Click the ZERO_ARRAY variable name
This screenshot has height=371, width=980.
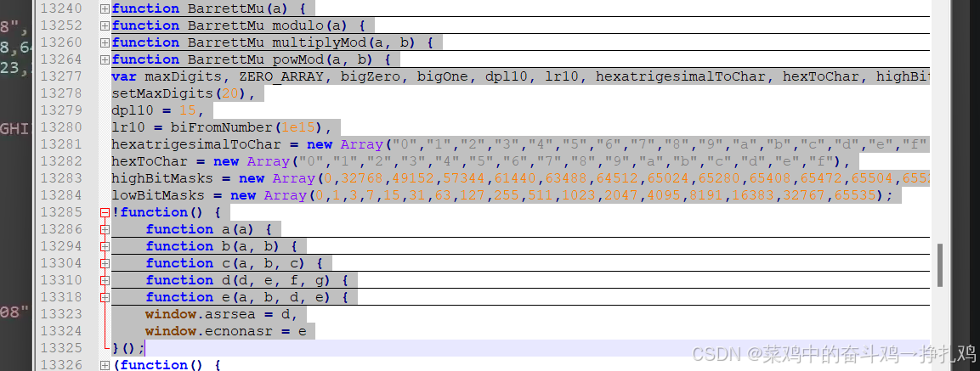(286, 76)
